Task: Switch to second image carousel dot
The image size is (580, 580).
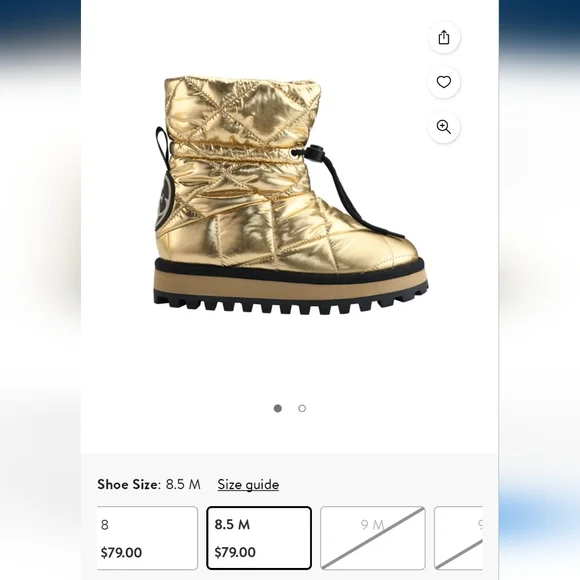Action: [x=302, y=408]
